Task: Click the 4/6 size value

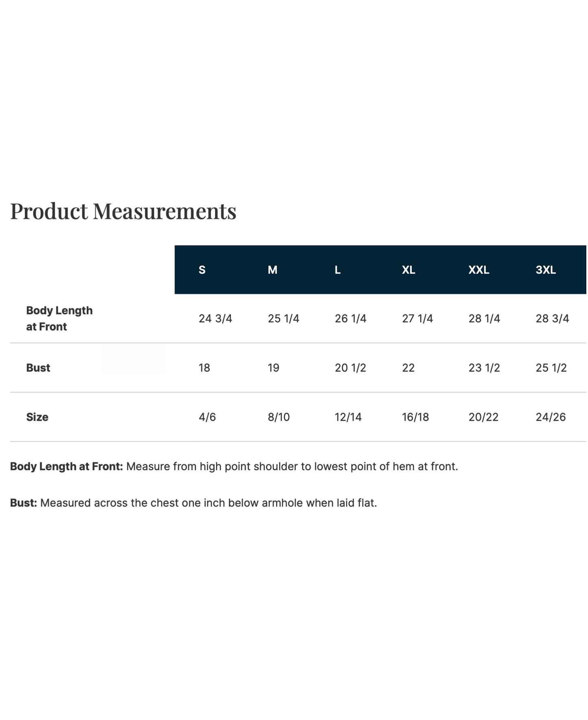Action: [x=207, y=417]
